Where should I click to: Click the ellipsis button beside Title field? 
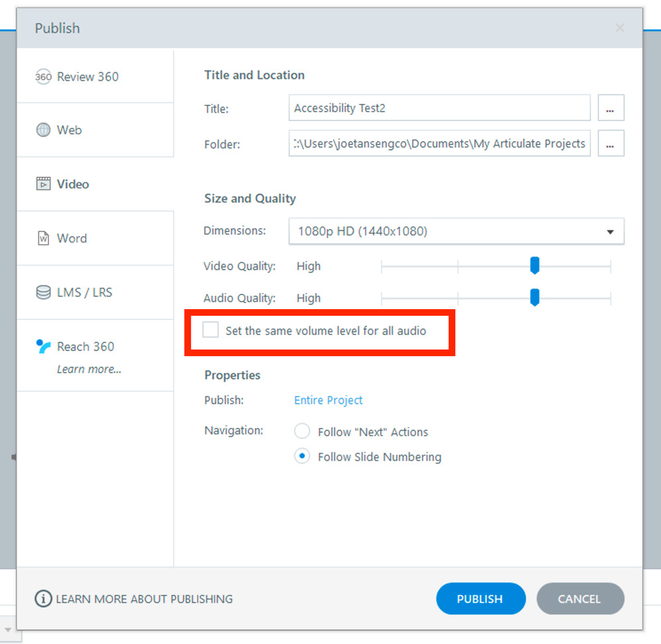(611, 109)
